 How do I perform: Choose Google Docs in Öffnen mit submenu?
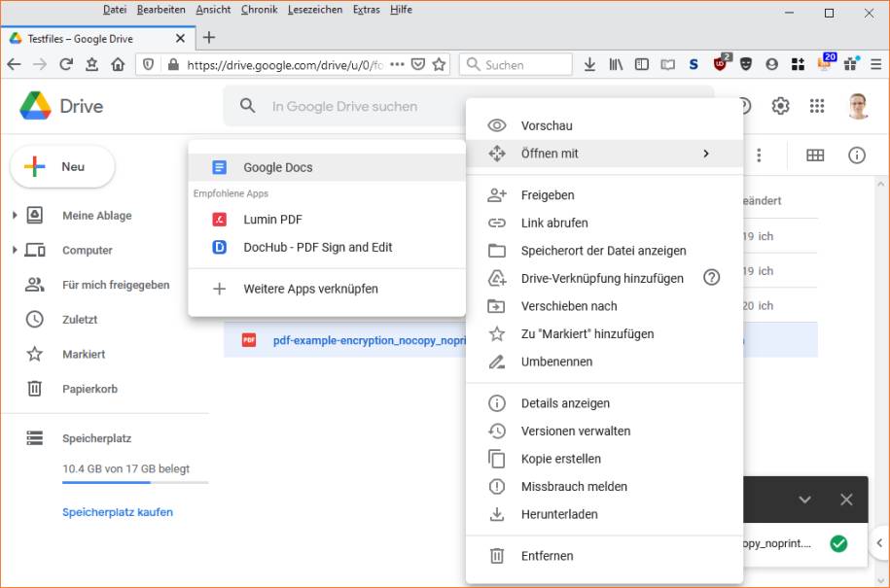pos(278,167)
